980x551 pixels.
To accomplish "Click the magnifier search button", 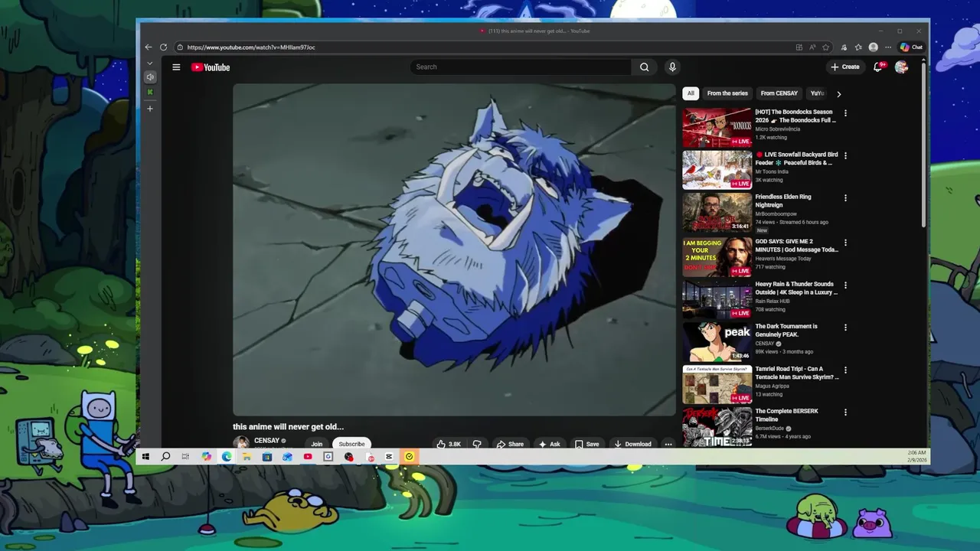I will click(x=645, y=67).
